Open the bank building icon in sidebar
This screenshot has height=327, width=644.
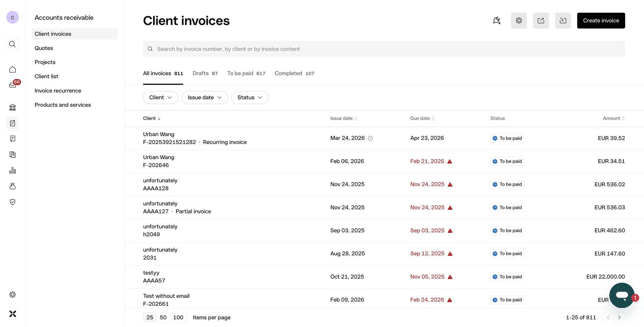point(12,107)
